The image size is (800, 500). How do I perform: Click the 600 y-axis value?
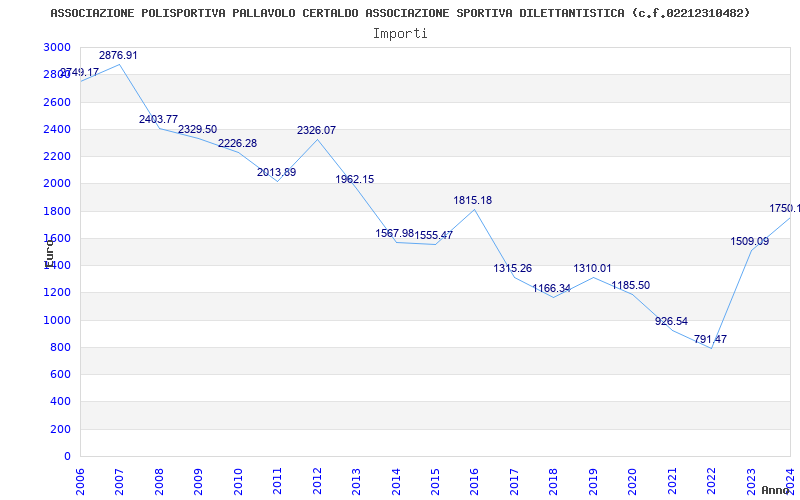(x=60, y=374)
